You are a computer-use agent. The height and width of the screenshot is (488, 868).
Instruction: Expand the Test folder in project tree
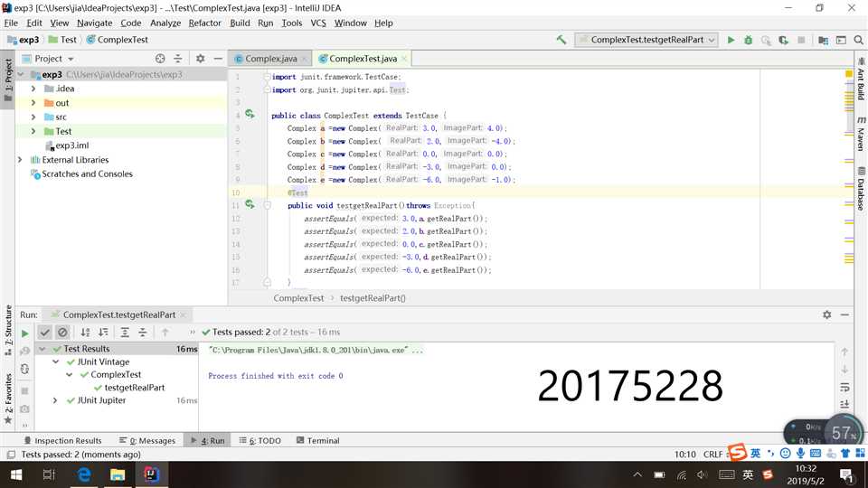[33, 131]
